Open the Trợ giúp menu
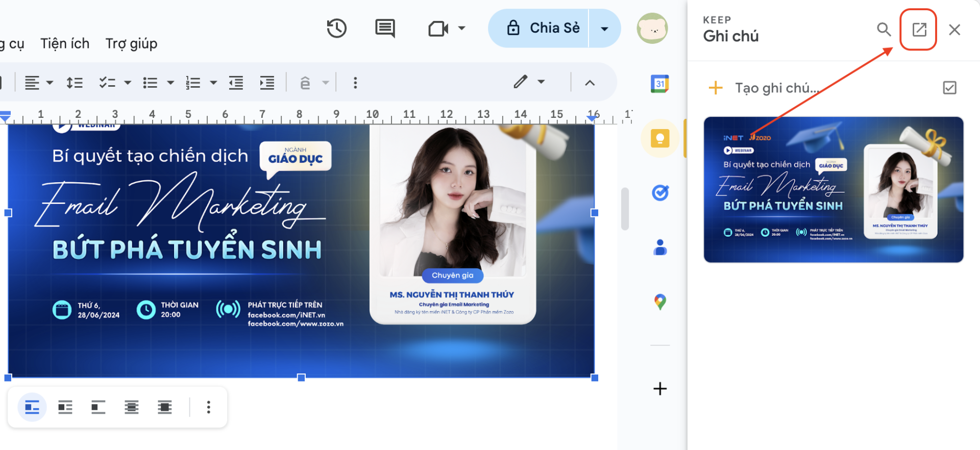The image size is (980, 450). pyautogui.click(x=131, y=44)
